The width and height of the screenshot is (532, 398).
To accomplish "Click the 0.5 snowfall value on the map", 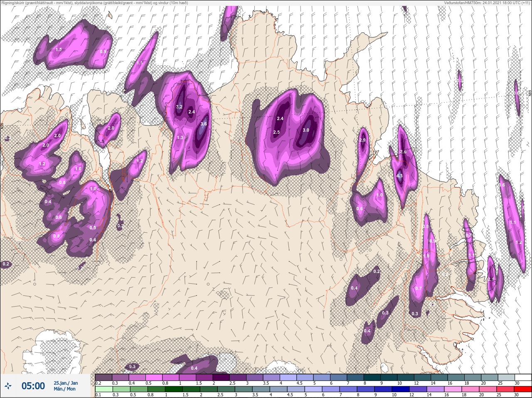I will point(93,228).
